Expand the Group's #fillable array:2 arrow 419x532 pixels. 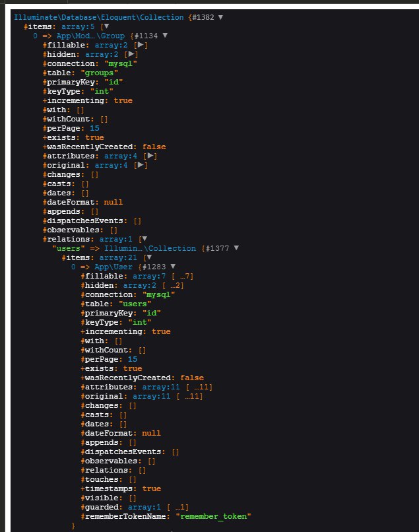click(140, 45)
